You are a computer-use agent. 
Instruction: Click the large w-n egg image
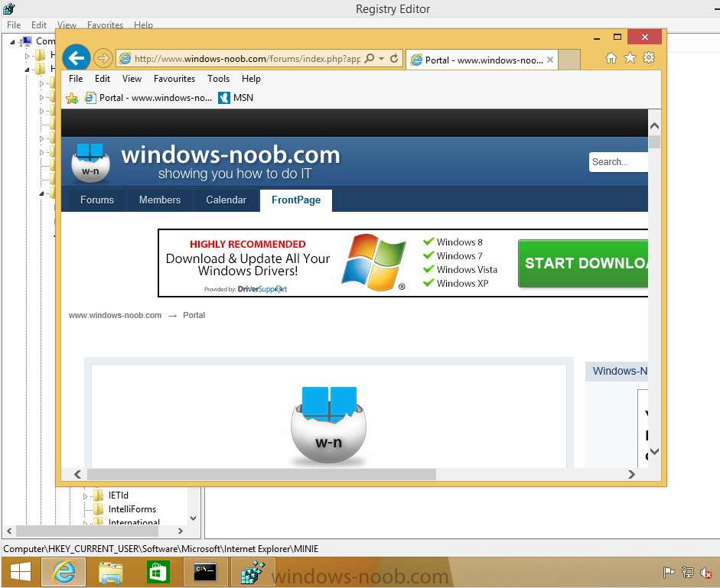pyautogui.click(x=329, y=424)
